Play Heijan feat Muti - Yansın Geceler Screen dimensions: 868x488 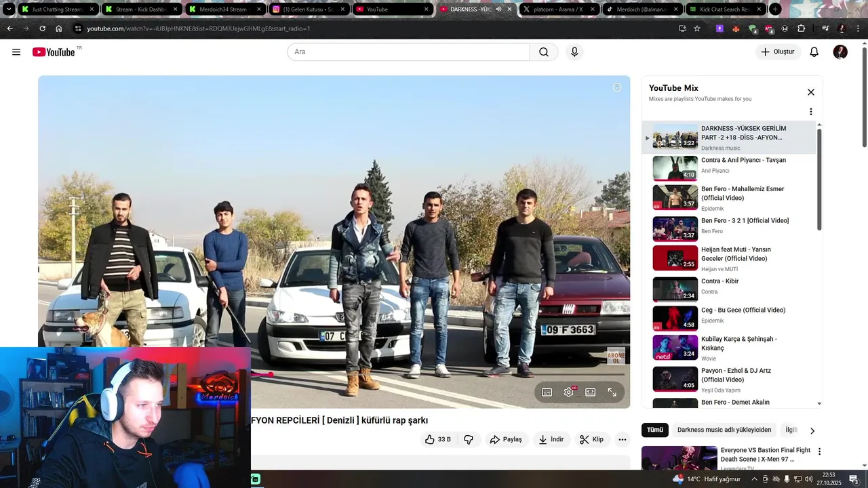click(729, 258)
